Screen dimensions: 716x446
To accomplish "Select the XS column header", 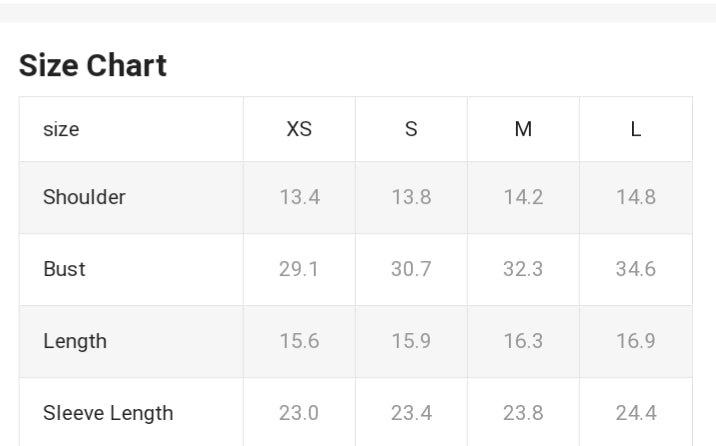I will [x=299, y=130].
